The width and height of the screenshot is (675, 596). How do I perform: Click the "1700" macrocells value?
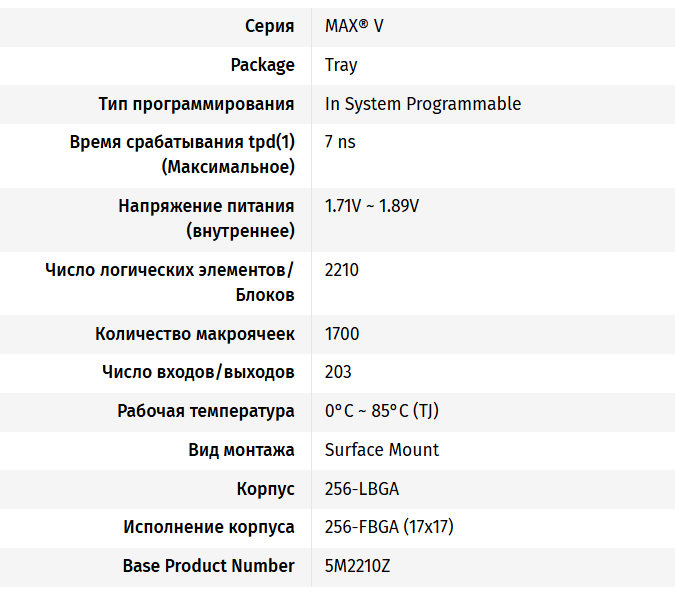point(342,334)
